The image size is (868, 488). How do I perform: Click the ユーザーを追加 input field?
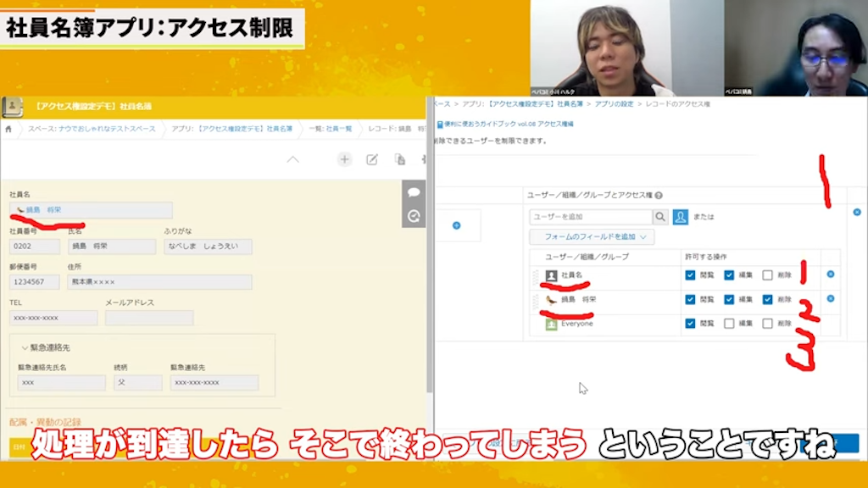tap(593, 217)
